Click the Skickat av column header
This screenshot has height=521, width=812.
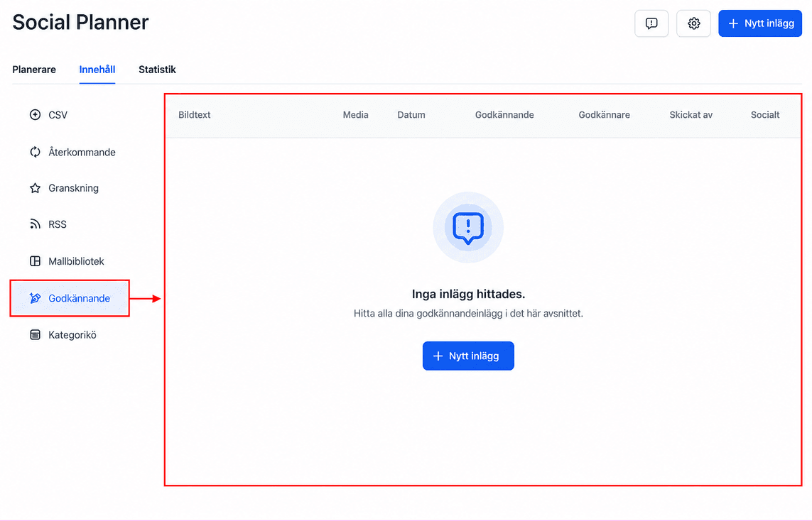(691, 115)
